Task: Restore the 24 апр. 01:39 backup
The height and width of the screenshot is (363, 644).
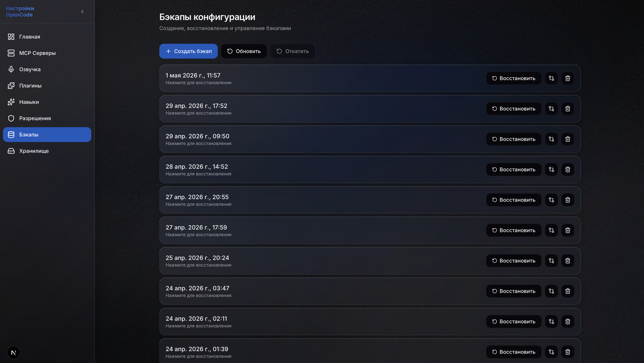Action: [x=514, y=352]
